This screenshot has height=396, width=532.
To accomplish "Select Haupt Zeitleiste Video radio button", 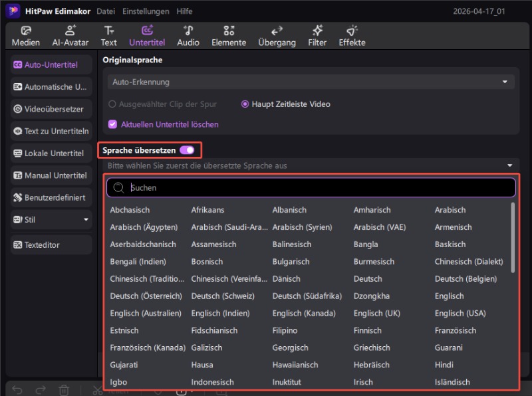I will pyautogui.click(x=245, y=104).
